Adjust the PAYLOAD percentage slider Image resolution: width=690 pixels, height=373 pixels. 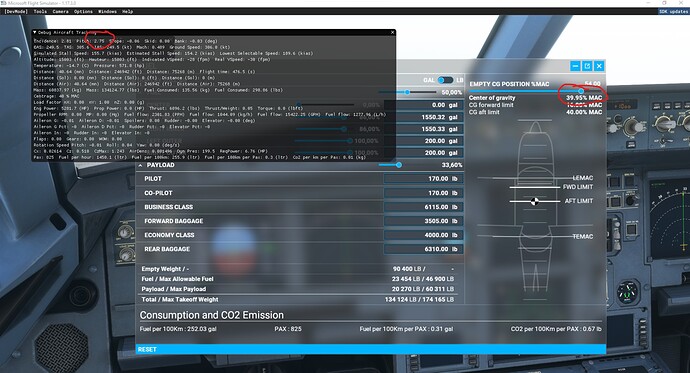point(398,165)
